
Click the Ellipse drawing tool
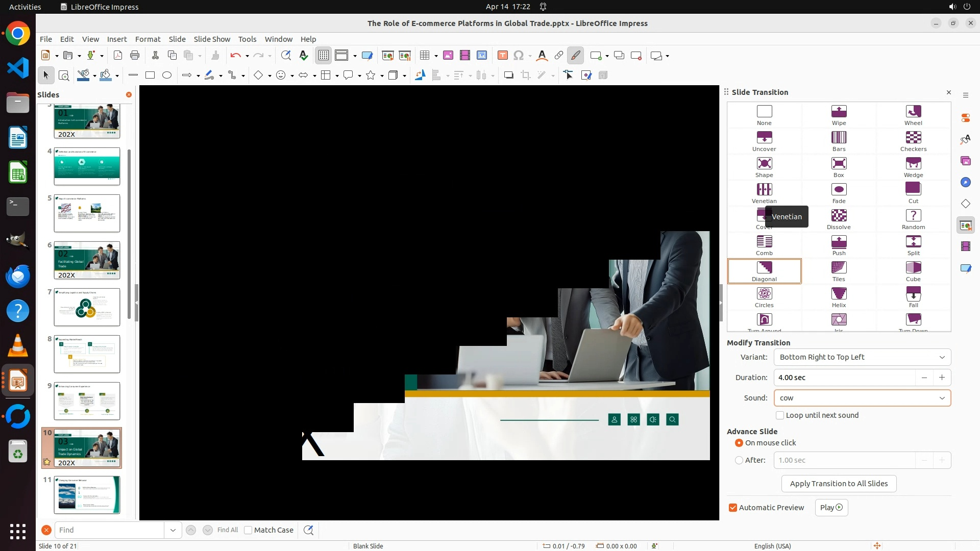[x=167, y=76]
